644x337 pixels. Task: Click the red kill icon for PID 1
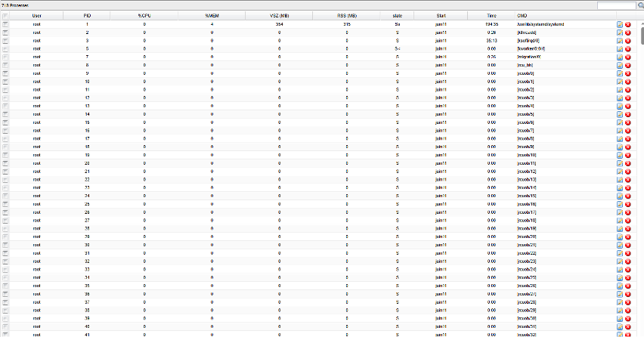point(628,25)
